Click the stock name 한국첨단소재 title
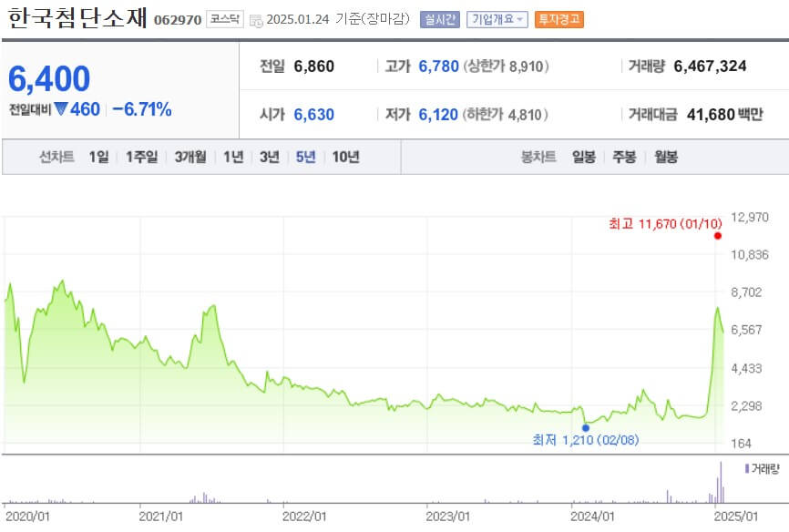This screenshot has height=532, width=789. (x=78, y=18)
